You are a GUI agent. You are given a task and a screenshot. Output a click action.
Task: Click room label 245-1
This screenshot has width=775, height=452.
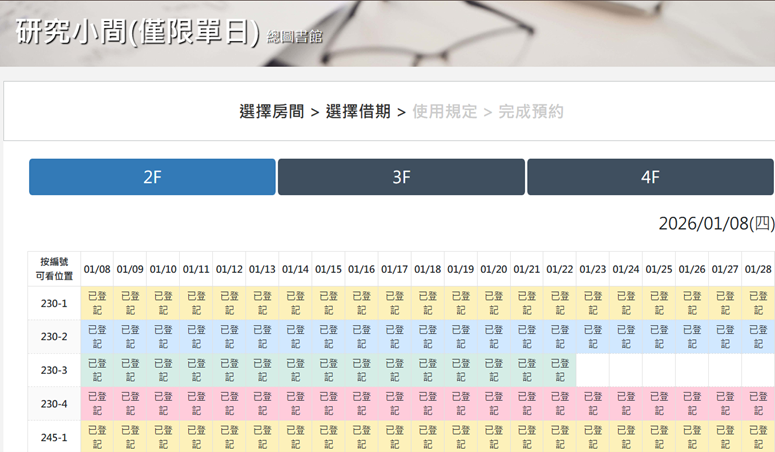point(54,437)
